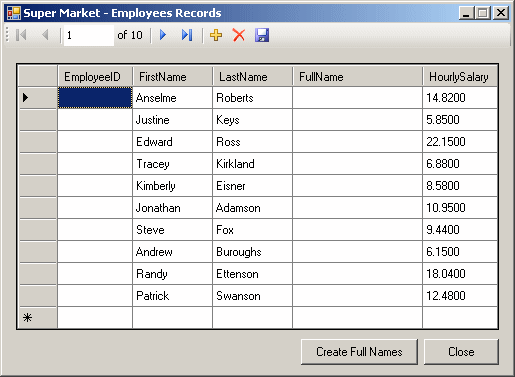The width and height of the screenshot is (515, 377).
Task: Click the salary value 22.1500
Action: pos(460,142)
